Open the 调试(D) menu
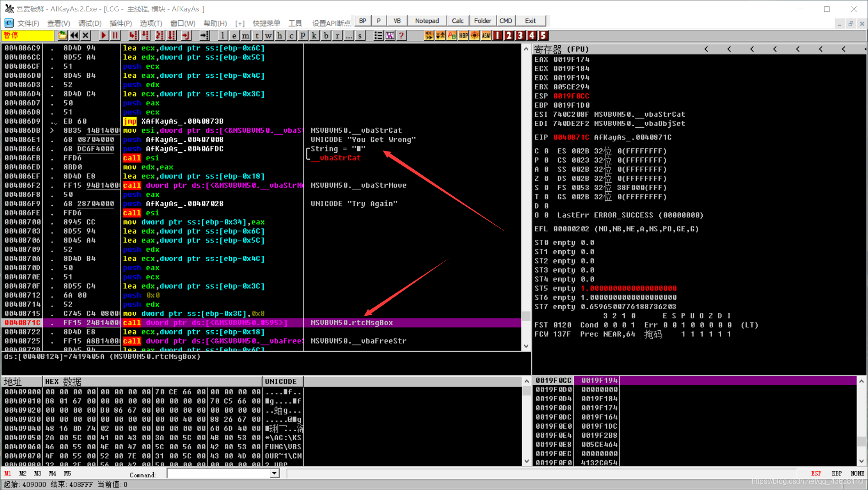868x490 pixels. pos(90,23)
